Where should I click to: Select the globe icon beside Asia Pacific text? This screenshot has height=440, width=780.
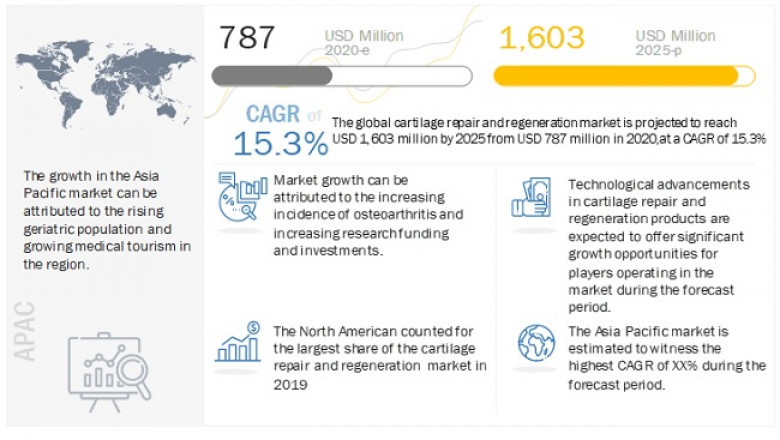click(x=536, y=342)
